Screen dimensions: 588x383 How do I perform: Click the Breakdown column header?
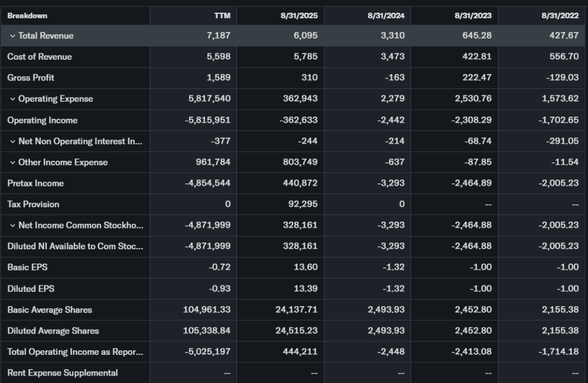(x=28, y=16)
